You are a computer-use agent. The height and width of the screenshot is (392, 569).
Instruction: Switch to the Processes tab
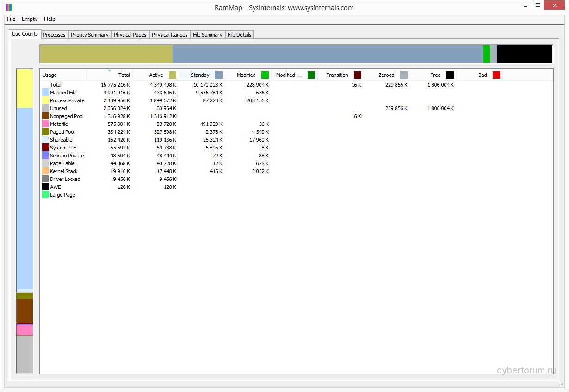tap(54, 35)
